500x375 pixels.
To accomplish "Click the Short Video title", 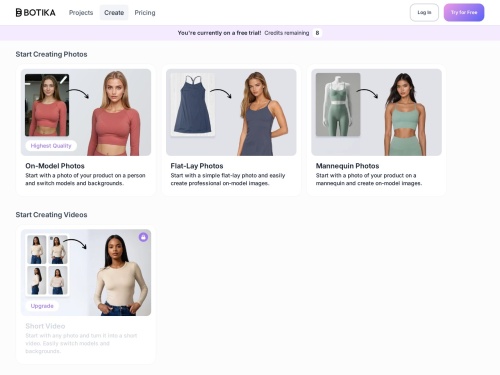I will tap(45, 326).
